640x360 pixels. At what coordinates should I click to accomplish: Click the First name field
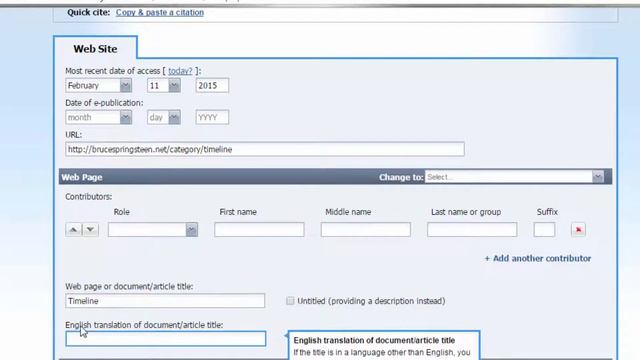pos(259,230)
